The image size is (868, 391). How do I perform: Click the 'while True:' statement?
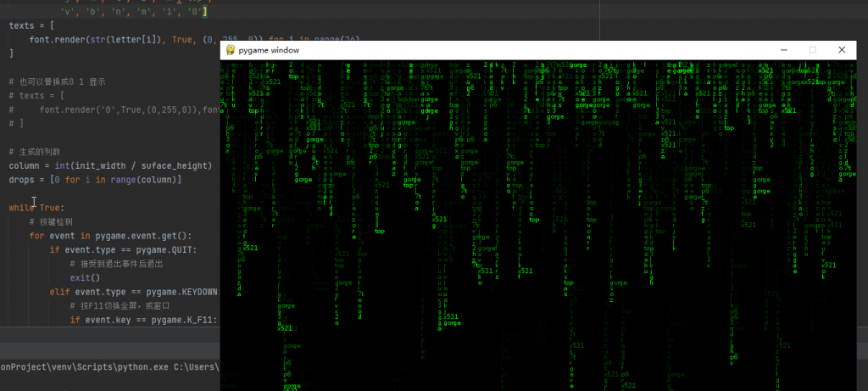coord(36,208)
